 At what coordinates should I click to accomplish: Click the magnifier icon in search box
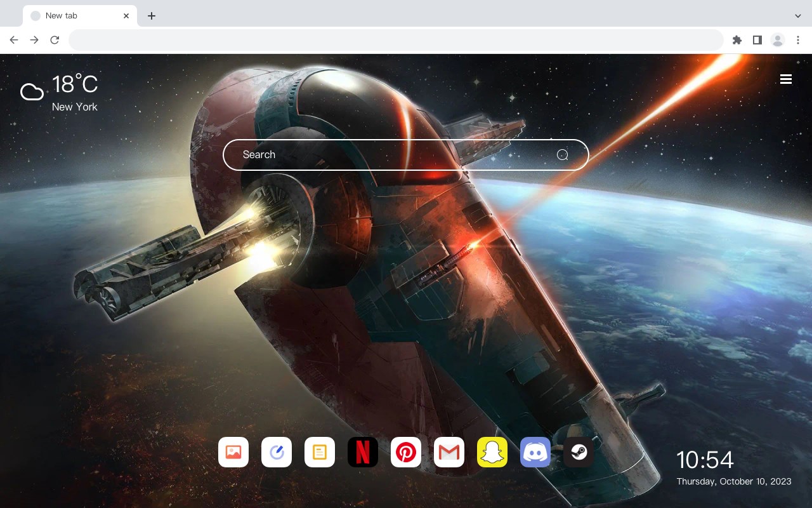pyautogui.click(x=563, y=155)
